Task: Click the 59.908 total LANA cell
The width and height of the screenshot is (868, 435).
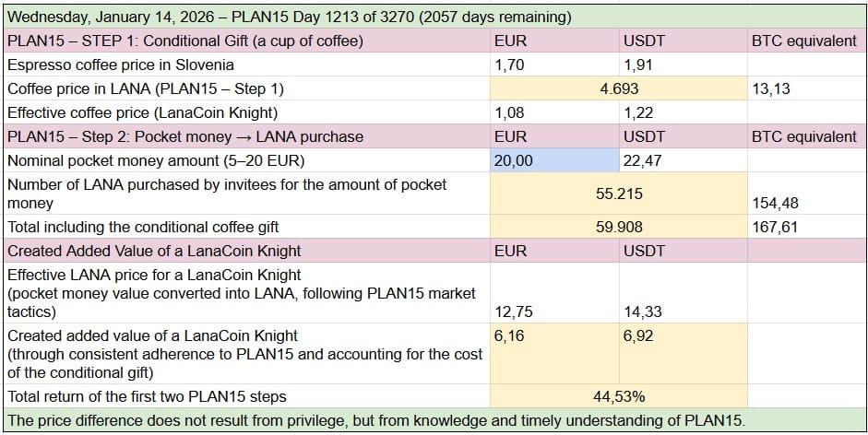Action: pos(618,227)
